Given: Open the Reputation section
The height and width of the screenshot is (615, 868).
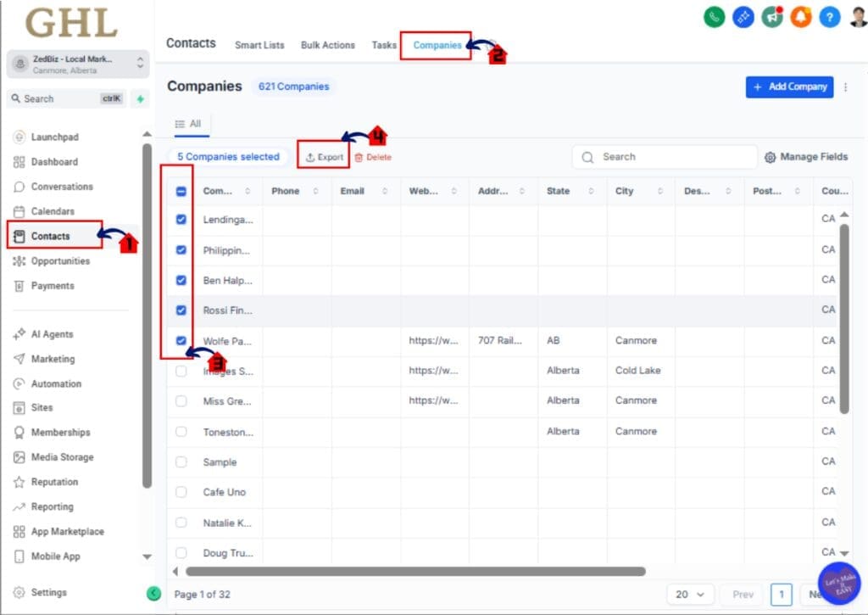Looking at the screenshot, I should tap(55, 482).
